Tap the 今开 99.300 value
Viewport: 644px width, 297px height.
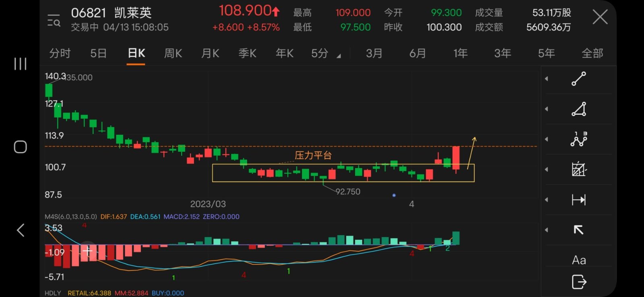tap(446, 13)
